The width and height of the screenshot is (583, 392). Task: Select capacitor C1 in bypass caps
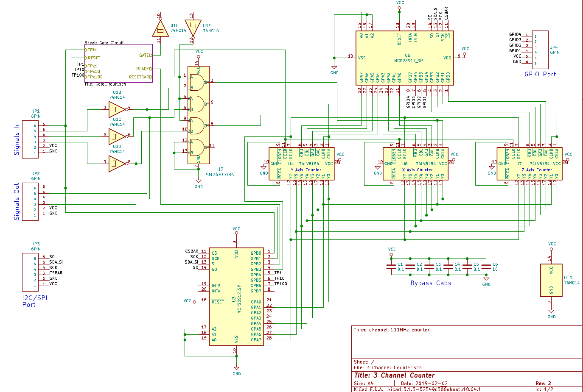[391, 267]
